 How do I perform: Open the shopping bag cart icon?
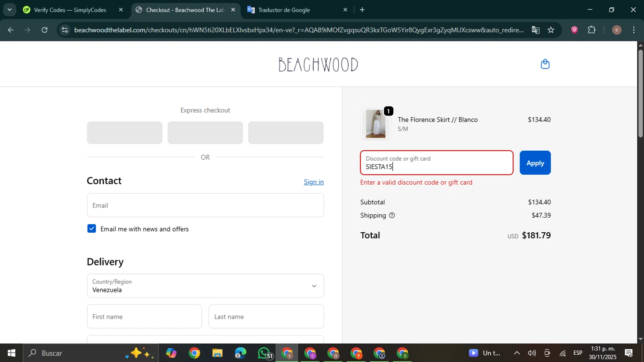pos(545,64)
